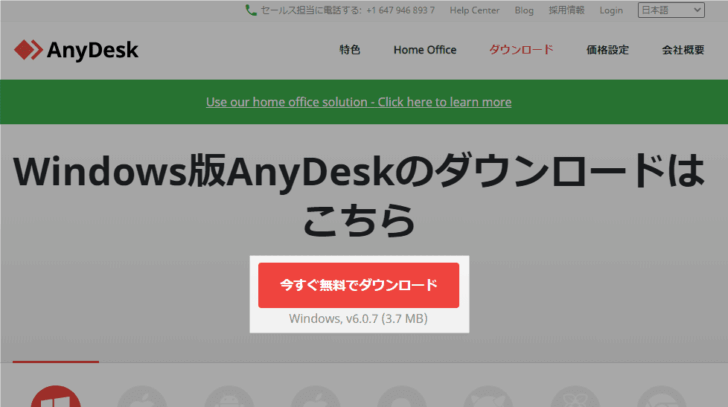Open the 採用情報 link

click(x=566, y=10)
